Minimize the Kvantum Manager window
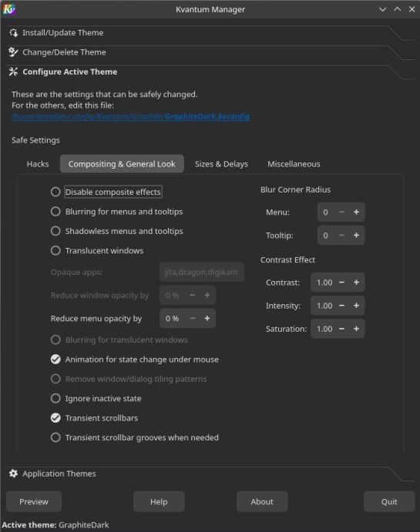420x532 pixels. (383, 9)
